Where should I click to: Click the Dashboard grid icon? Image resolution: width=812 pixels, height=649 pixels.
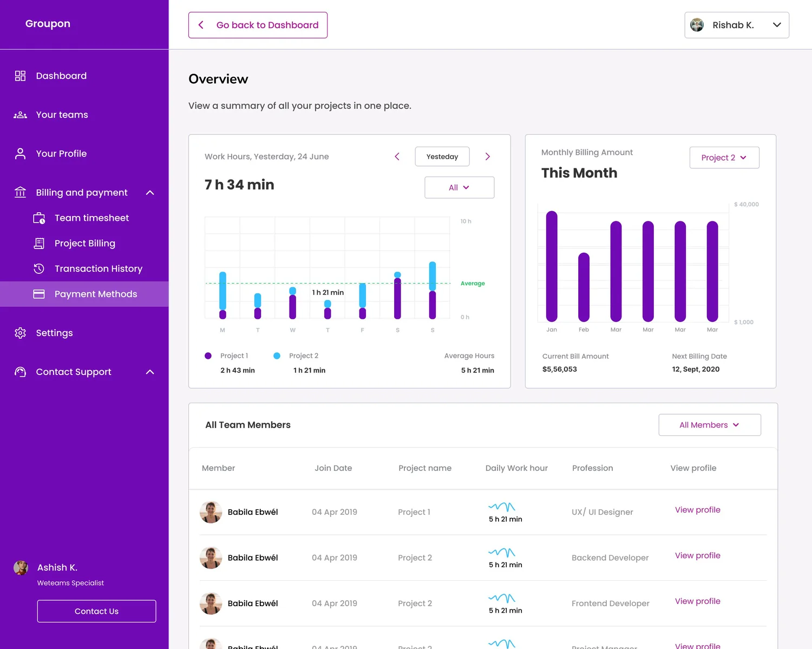click(20, 76)
